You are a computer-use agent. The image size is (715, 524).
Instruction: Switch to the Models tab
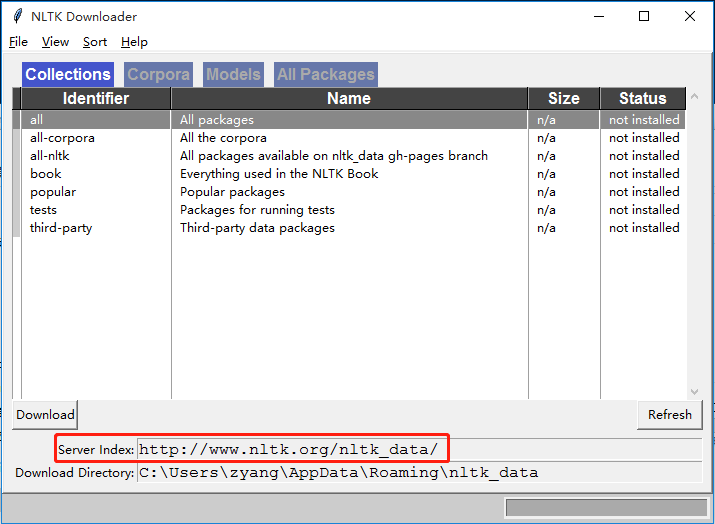click(233, 74)
